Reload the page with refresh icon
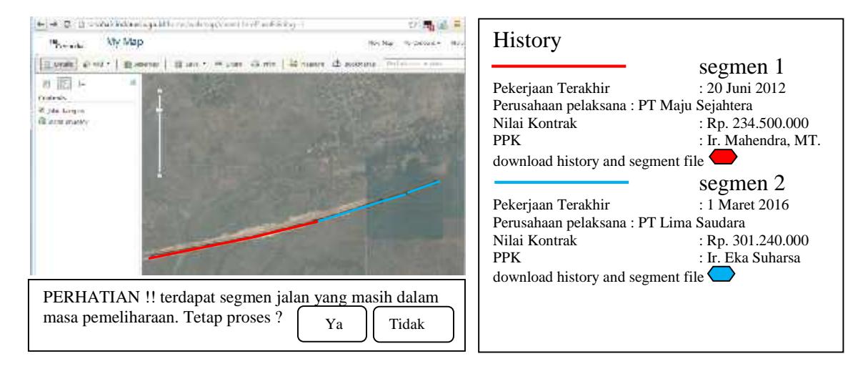This screenshot has height=374, width=868. pos(66,24)
